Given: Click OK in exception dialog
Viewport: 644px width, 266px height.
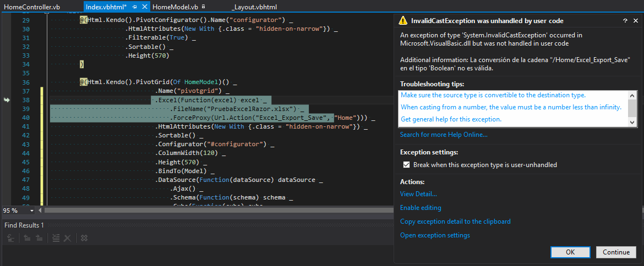Looking at the screenshot, I should coord(570,252).
